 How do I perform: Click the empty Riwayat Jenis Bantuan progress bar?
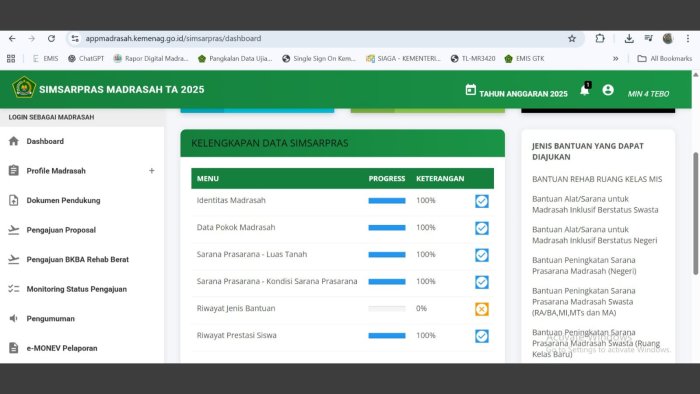click(x=387, y=308)
